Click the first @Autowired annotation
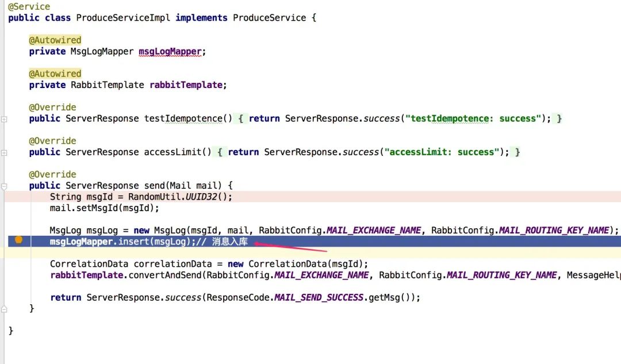The width and height of the screenshot is (621, 364). pos(55,40)
